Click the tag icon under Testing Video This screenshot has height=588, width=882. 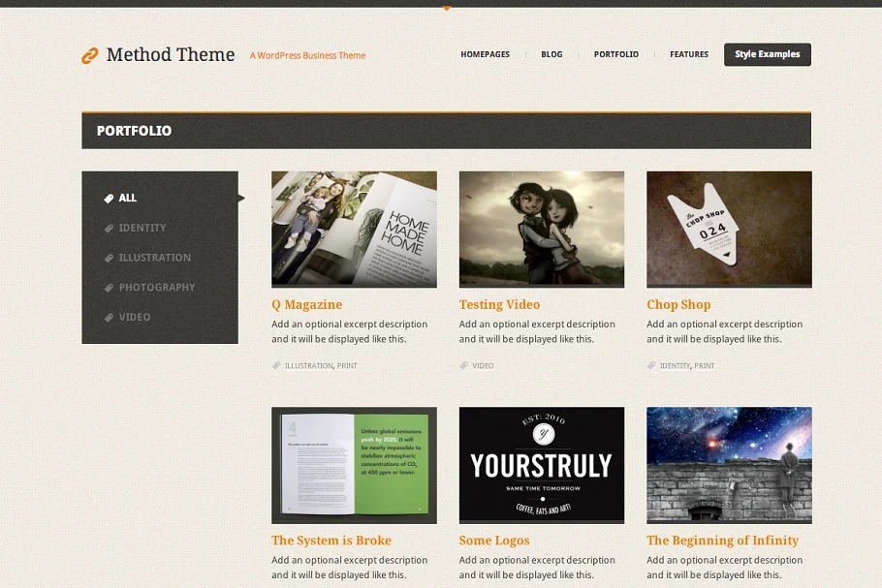[464, 366]
